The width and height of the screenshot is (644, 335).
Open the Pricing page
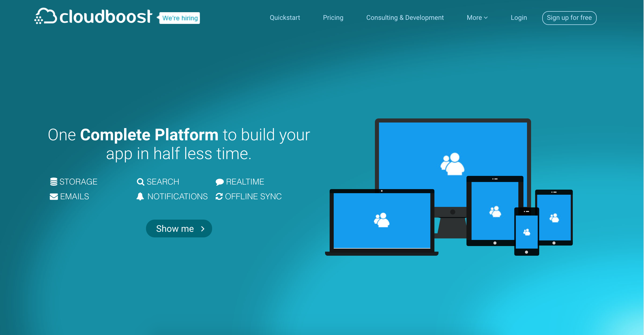tap(333, 18)
